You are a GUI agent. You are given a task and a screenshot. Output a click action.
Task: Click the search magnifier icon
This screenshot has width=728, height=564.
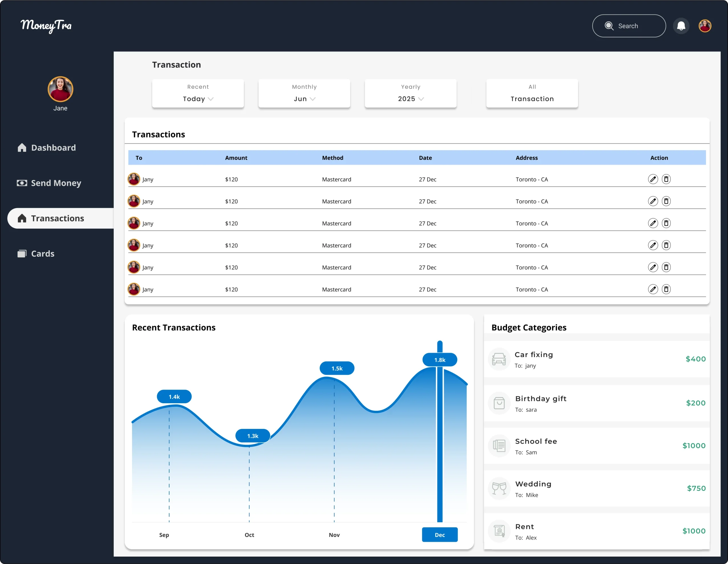tap(609, 26)
